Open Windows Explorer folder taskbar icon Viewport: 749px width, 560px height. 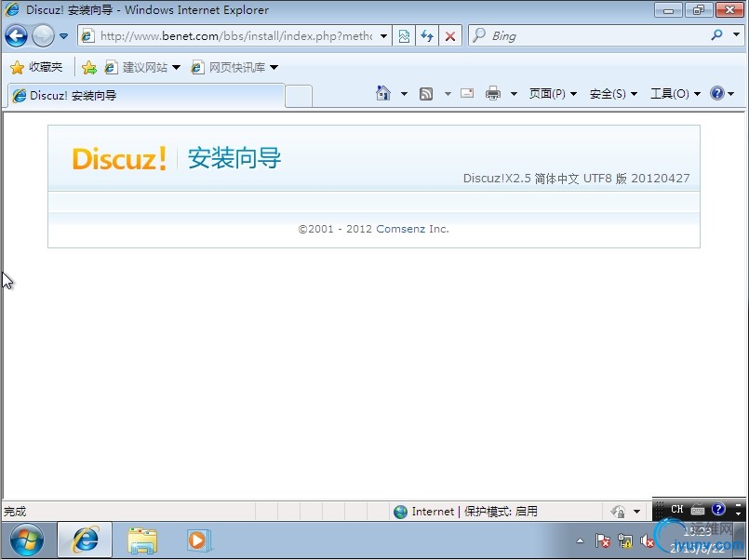tap(142, 540)
